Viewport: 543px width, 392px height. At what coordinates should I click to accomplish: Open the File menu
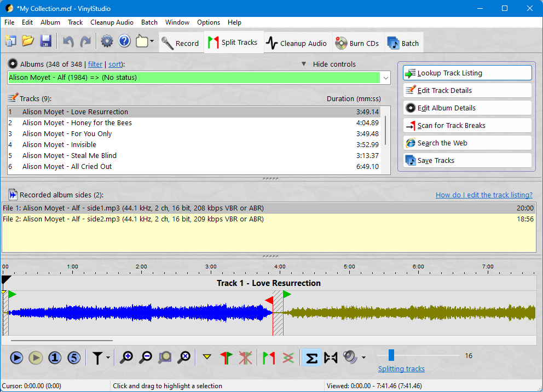click(x=9, y=22)
